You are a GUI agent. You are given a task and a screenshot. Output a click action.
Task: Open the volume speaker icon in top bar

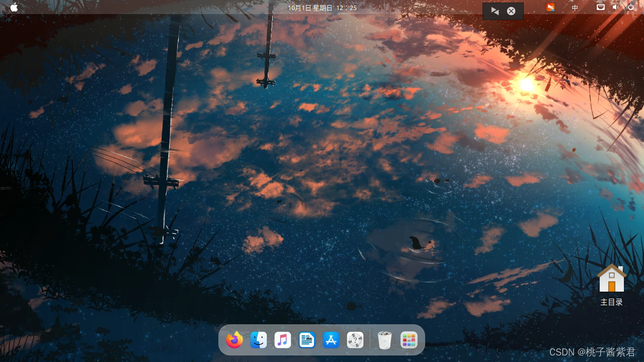coord(615,7)
